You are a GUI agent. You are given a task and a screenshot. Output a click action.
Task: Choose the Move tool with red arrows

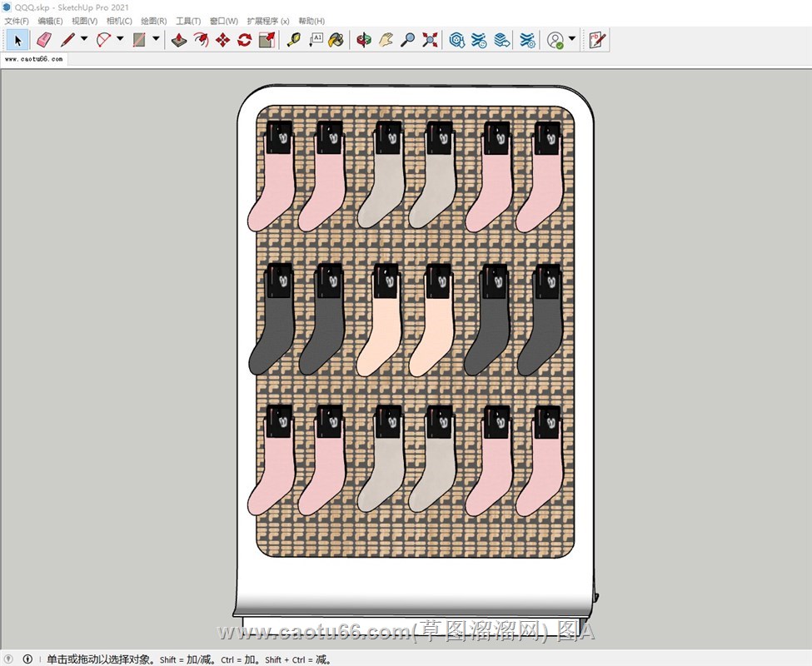(x=222, y=40)
